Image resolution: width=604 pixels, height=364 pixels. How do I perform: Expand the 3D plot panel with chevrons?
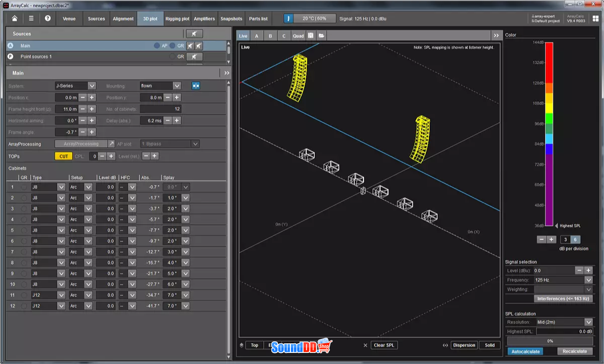496,36
